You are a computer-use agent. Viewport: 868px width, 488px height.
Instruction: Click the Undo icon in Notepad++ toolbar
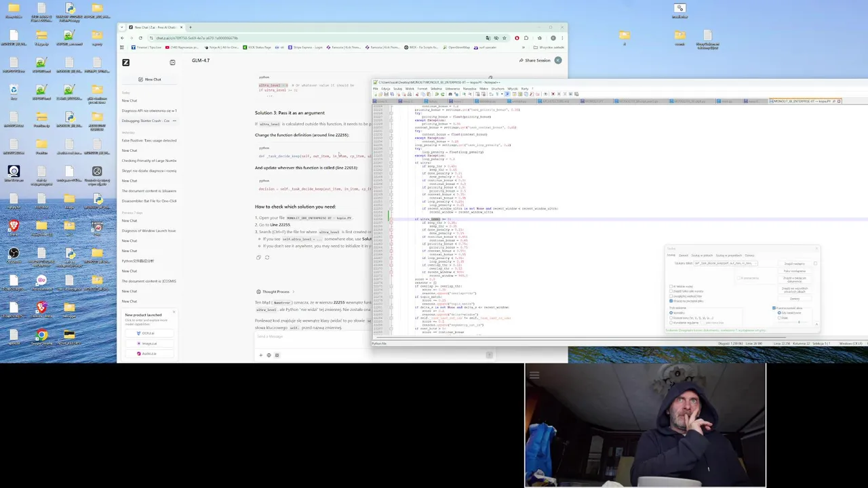click(437, 94)
